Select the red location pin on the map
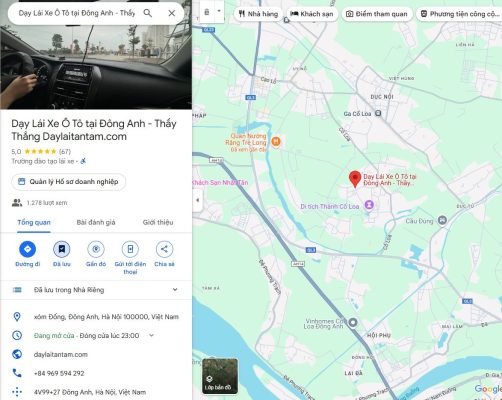Image resolution: width=502 pixels, height=400 pixels. click(x=355, y=179)
